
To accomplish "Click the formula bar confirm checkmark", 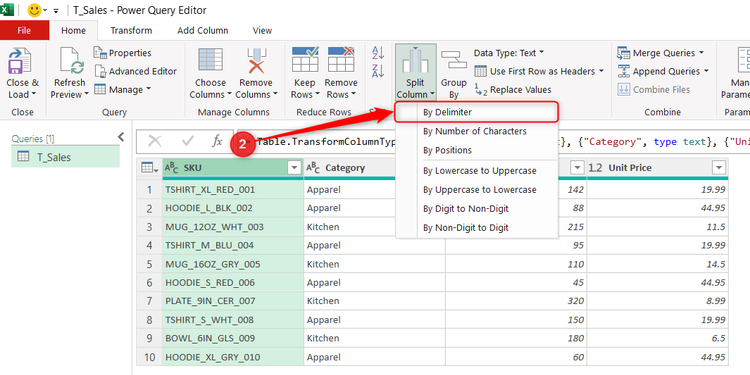I will pos(188,141).
